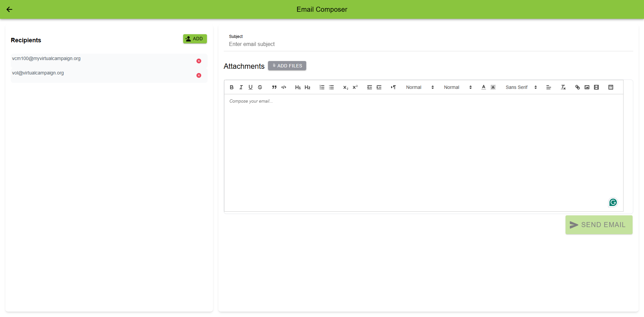Remove recipient vol@virtualcampaign.org
This screenshot has width=644, height=317.
point(199,75)
